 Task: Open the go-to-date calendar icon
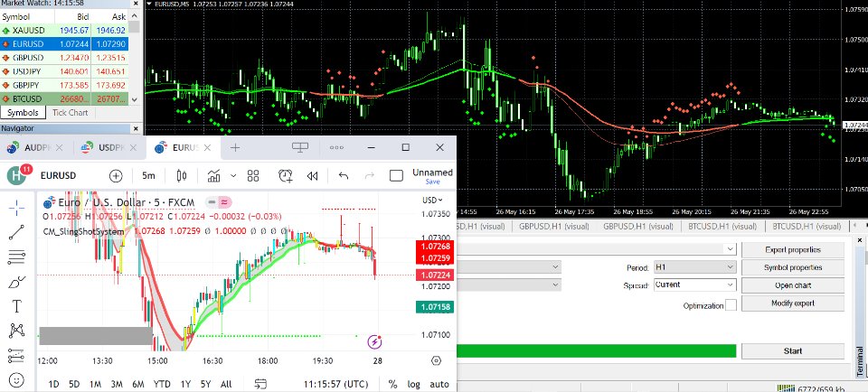coord(260,384)
